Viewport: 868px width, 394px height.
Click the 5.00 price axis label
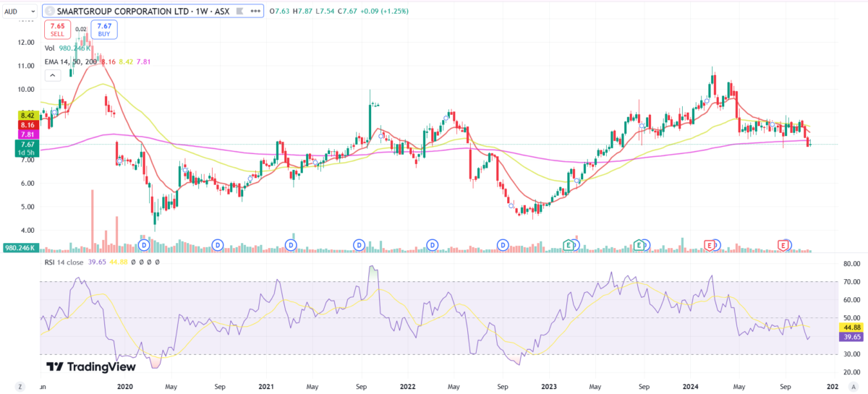(x=27, y=207)
